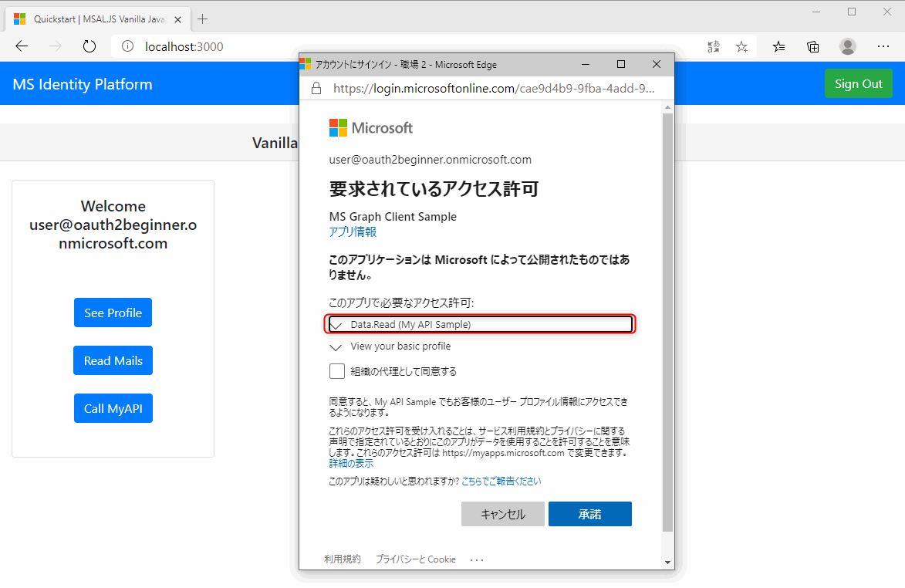905x588 pixels.
Task: Click the Sign Out button
Action: (x=858, y=83)
